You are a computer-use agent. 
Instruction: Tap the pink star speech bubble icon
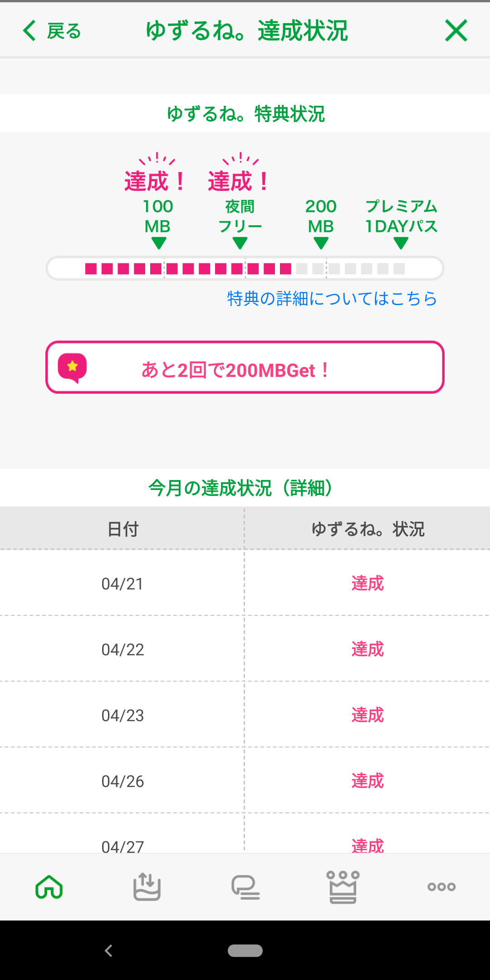pyautogui.click(x=72, y=367)
